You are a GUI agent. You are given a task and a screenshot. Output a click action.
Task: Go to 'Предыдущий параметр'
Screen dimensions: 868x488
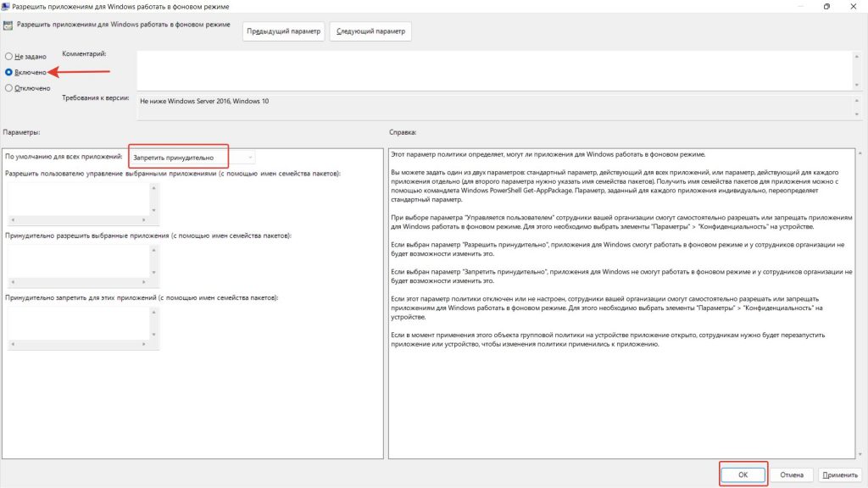[283, 31]
